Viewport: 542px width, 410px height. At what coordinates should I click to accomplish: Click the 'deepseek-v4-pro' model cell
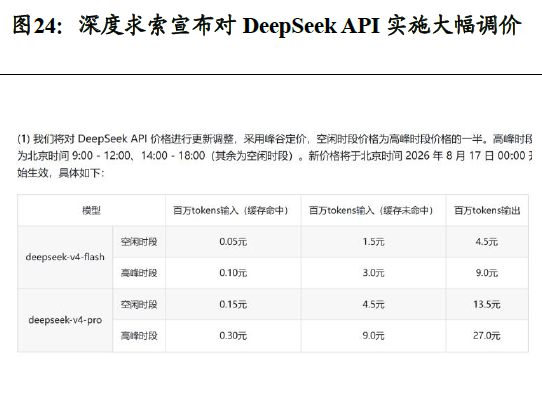65,320
